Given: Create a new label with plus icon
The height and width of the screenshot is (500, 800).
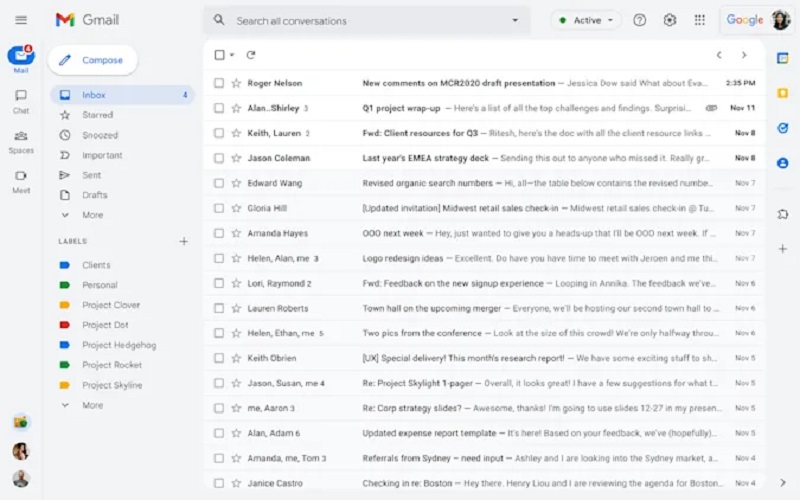Looking at the screenshot, I should (x=184, y=241).
